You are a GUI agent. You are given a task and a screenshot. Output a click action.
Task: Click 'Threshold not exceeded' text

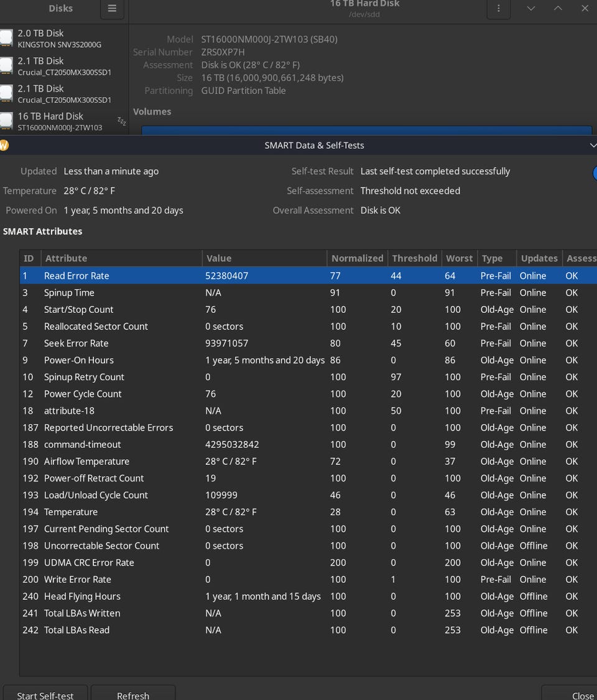coord(410,191)
